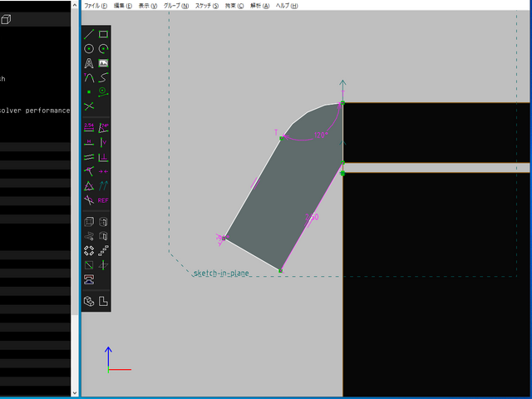Open the スケッチ (Sketch) dropdown menu

pos(207,5)
